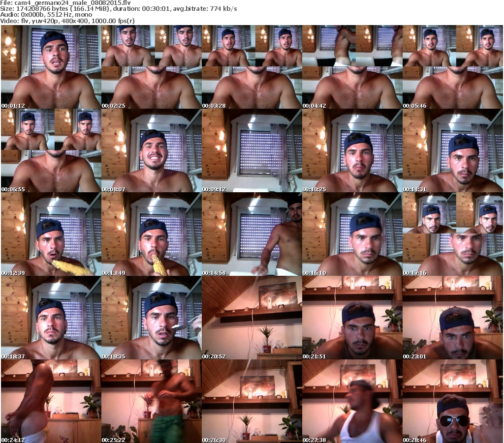Select the thumbnail at 00:06:55
Image resolution: width=504 pixels, height=443 pixels.
[51, 150]
